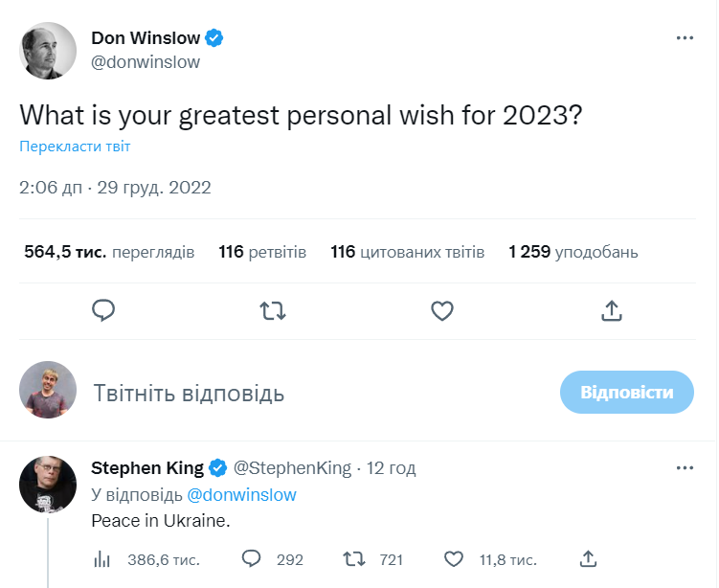Open Stephen King's profile picture
The image size is (719, 588).
(48, 484)
